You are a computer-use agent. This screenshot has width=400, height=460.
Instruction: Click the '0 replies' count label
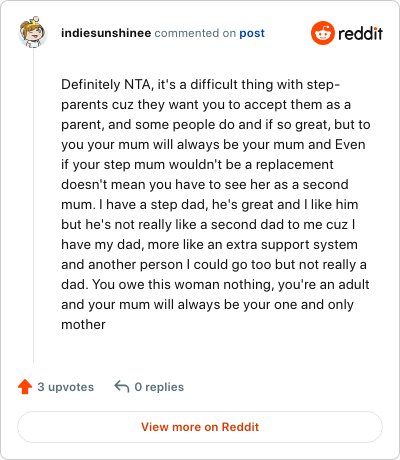click(x=159, y=387)
